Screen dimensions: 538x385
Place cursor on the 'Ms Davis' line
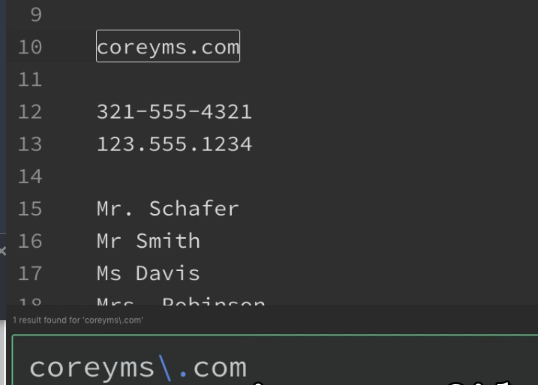tap(148, 273)
